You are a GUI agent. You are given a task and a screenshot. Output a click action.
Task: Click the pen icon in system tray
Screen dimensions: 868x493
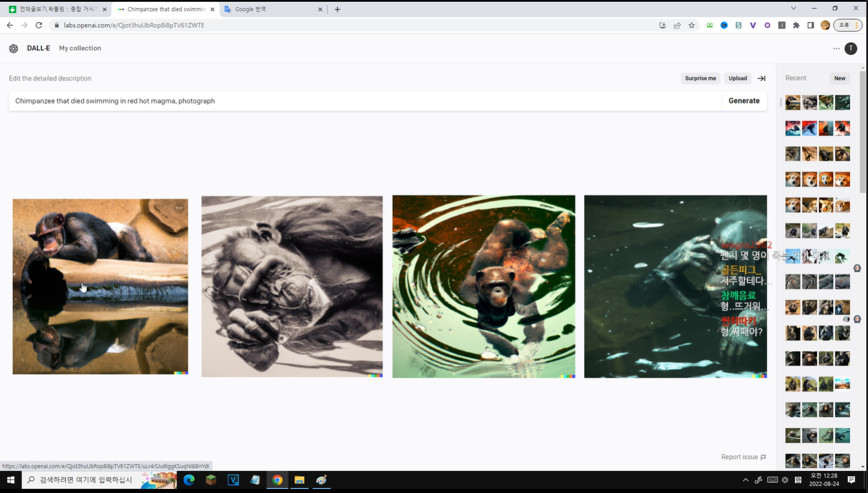[x=758, y=480]
